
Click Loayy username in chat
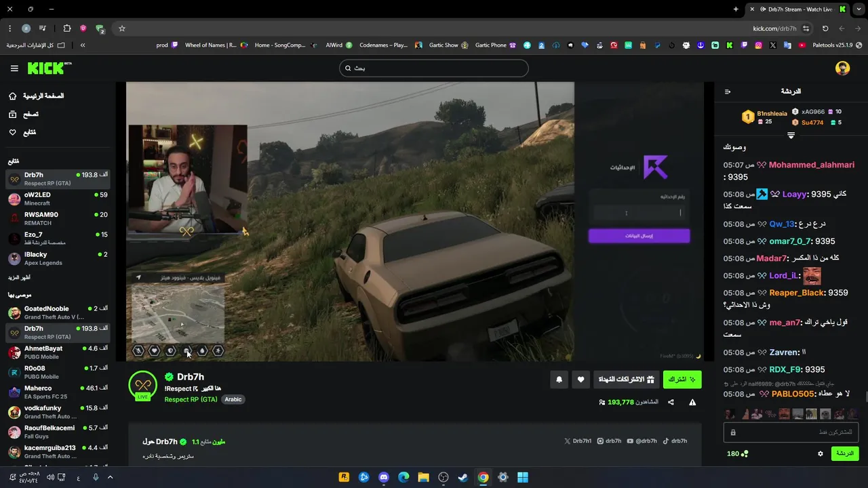[795, 194]
